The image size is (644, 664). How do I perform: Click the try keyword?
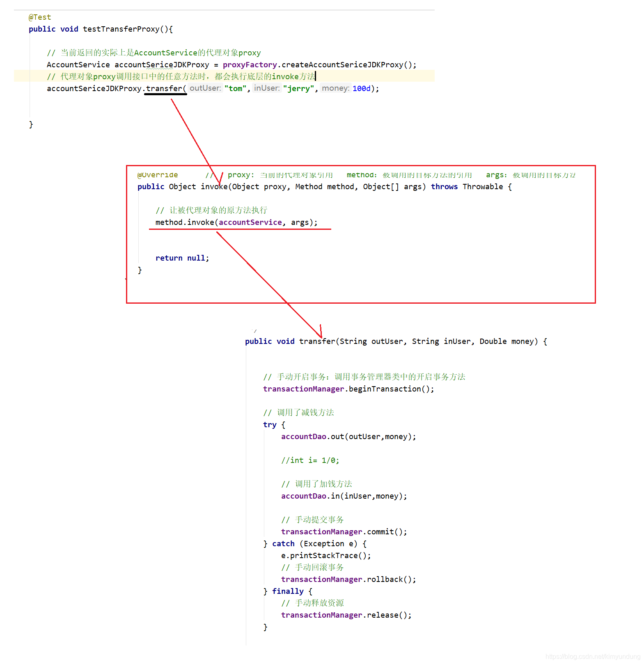pyautogui.click(x=270, y=425)
